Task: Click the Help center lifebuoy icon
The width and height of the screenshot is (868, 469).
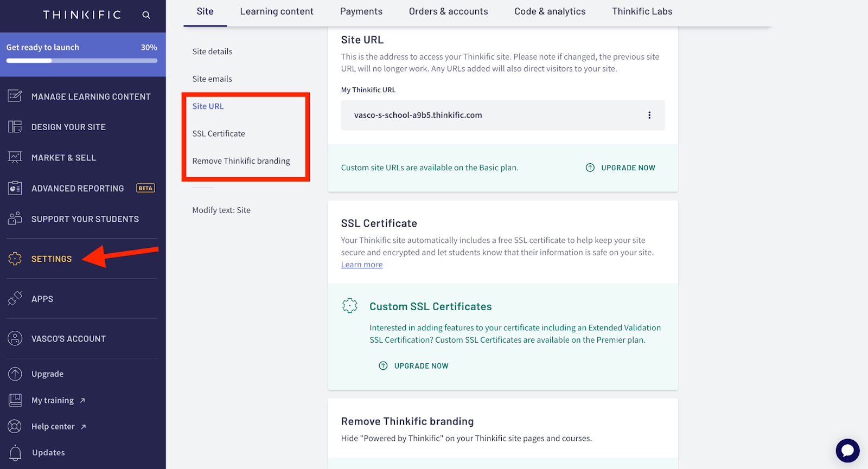Action: point(15,426)
